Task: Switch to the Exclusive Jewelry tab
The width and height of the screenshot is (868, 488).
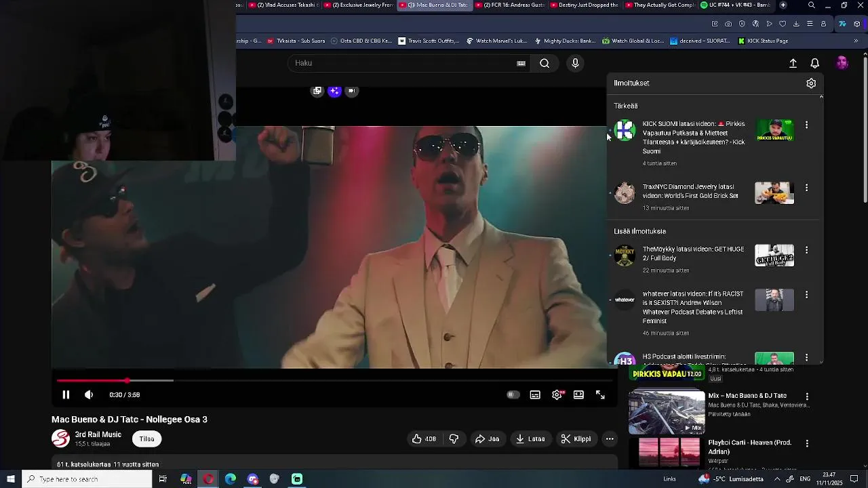Action: (x=357, y=5)
